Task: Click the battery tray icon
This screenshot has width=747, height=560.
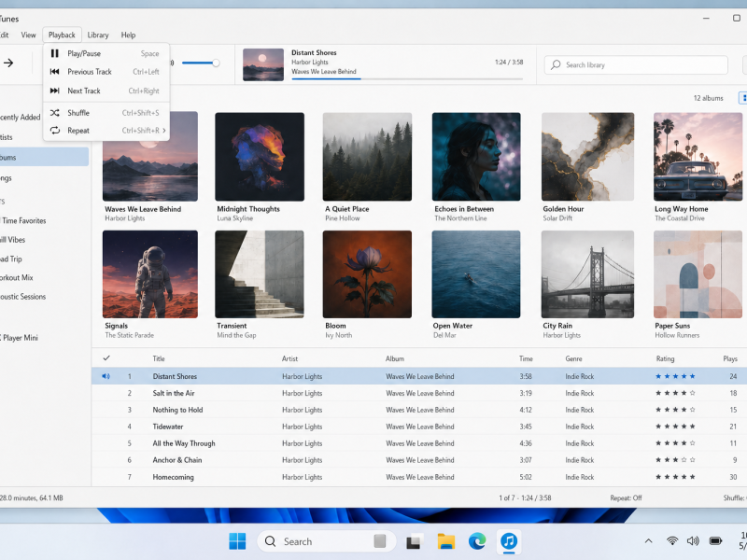Action: tap(715, 541)
